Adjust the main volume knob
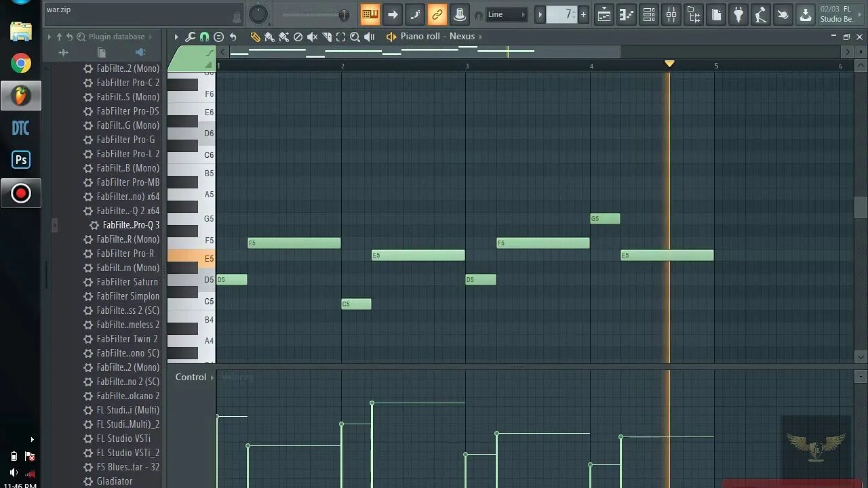Image resolution: width=868 pixels, height=488 pixels. point(258,14)
